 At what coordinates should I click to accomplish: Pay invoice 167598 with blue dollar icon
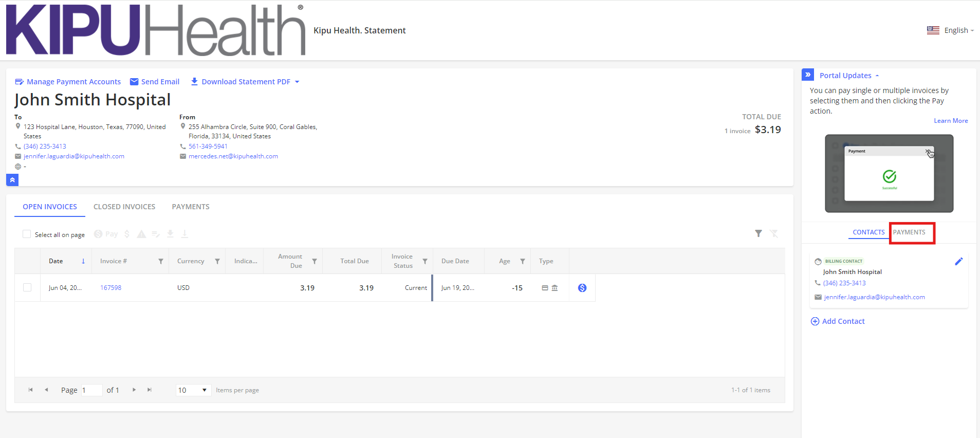point(582,288)
